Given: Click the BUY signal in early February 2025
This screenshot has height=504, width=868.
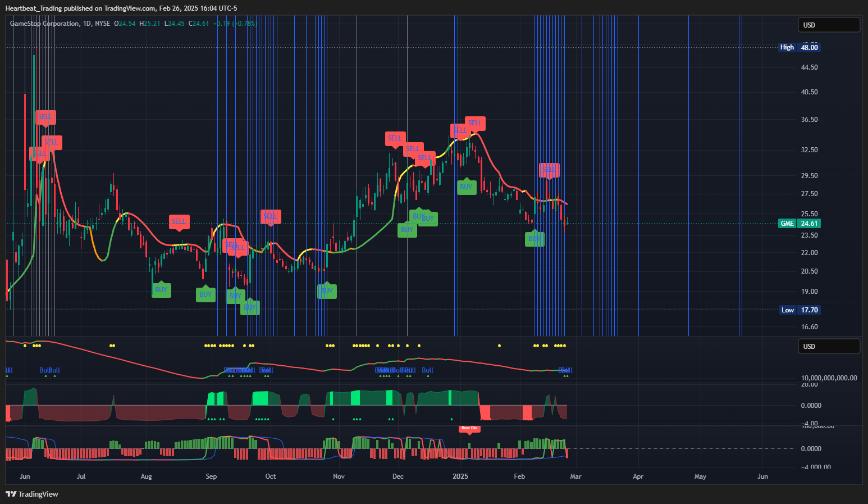Looking at the screenshot, I should (x=534, y=239).
